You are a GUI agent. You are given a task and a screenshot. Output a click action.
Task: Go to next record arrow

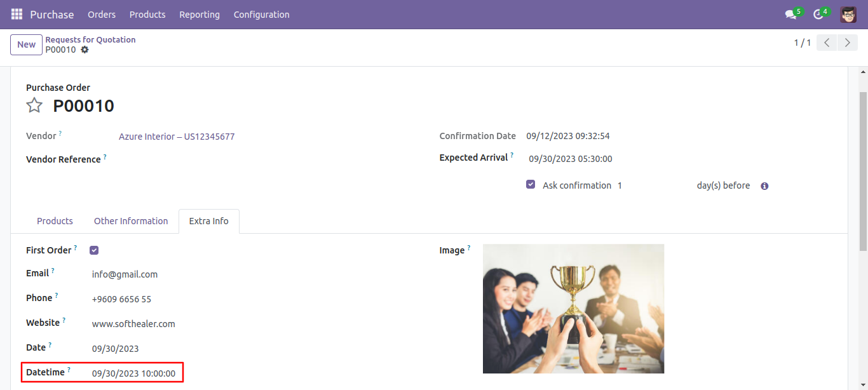pyautogui.click(x=847, y=43)
